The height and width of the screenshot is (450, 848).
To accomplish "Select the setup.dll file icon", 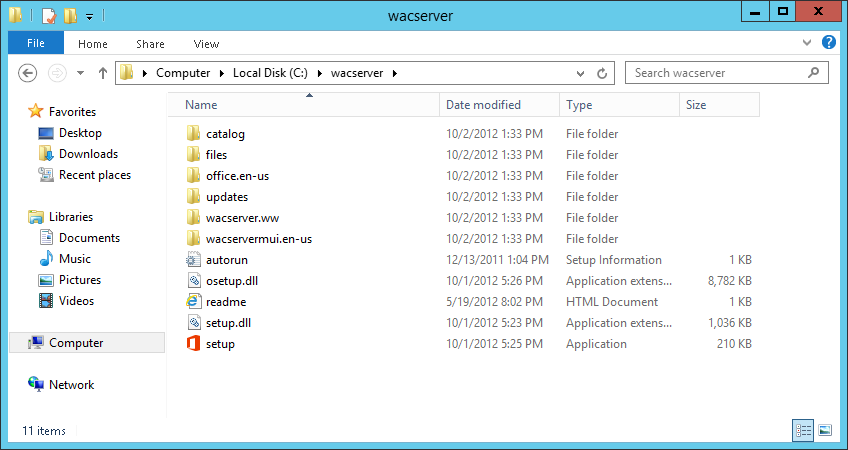I will click(193, 323).
